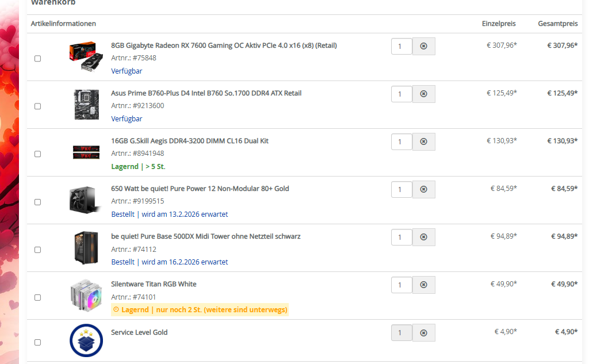Image resolution: width=589 pixels, height=364 pixels.
Task: Click the 'nur noch 2 St.' stock warning
Action: tap(200, 309)
